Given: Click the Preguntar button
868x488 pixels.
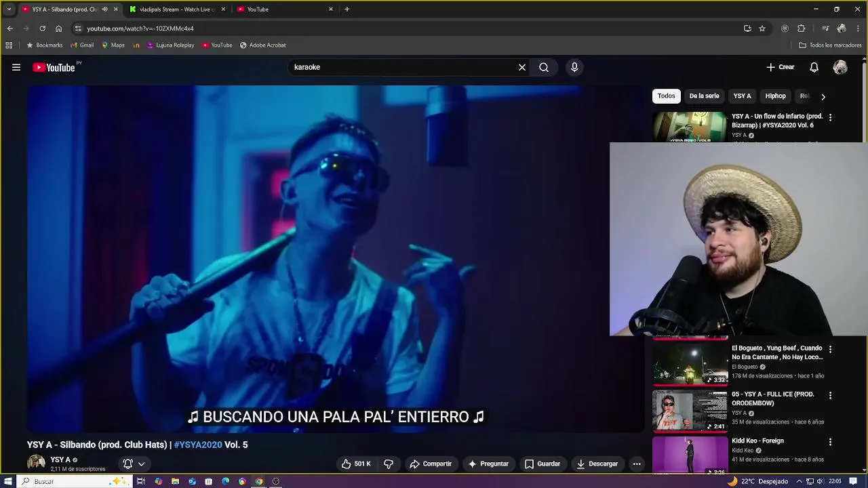Looking at the screenshot, I should 488,464.
